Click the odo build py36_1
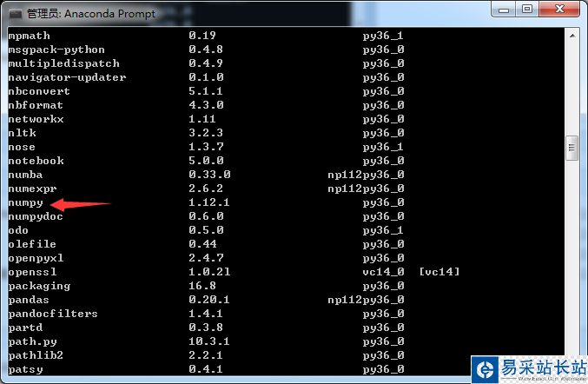 383,230
